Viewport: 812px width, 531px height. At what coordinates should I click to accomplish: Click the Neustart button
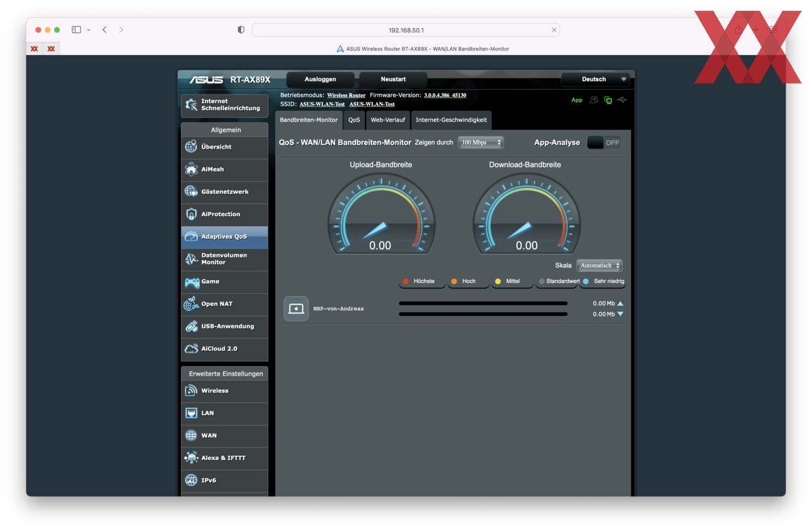[x=393, y=79]
